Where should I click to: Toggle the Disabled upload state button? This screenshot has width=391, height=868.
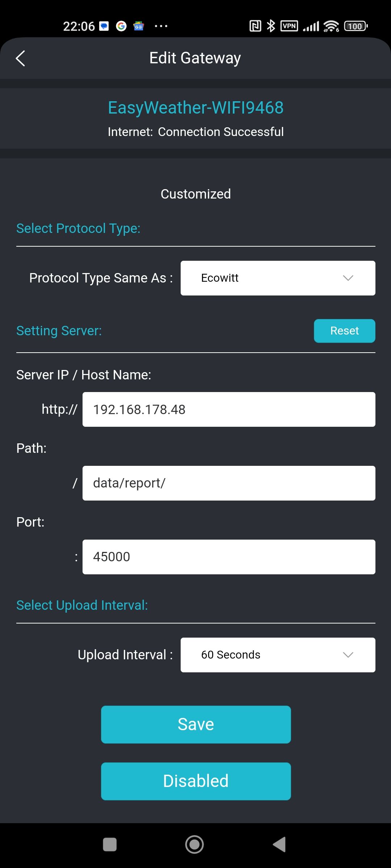coord(196,781)
